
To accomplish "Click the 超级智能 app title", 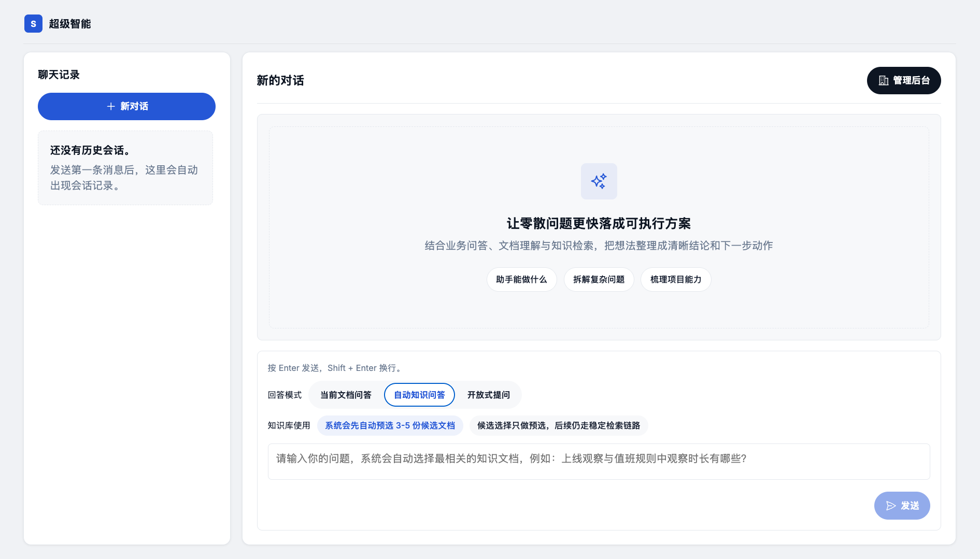I will point(70,24).
